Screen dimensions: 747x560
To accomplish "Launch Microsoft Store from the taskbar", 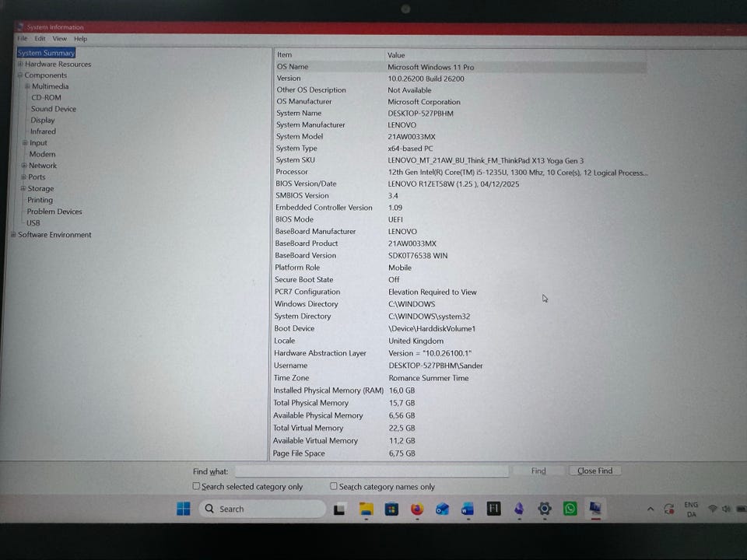I will [391, 509].
